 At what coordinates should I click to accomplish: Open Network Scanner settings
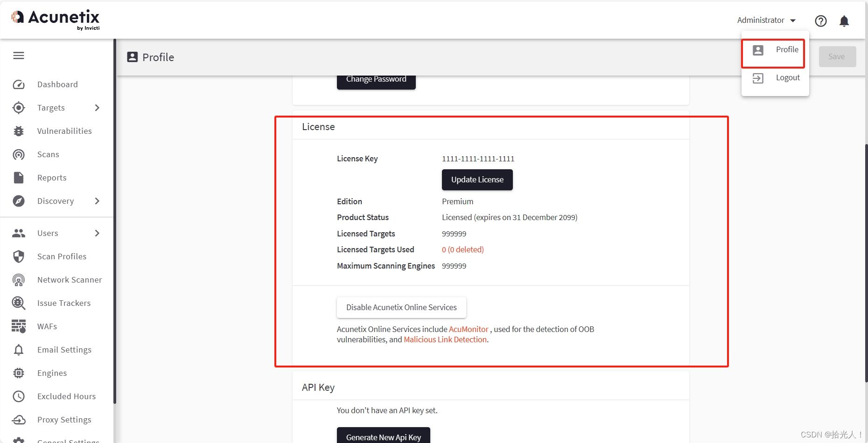click(70, 280)
